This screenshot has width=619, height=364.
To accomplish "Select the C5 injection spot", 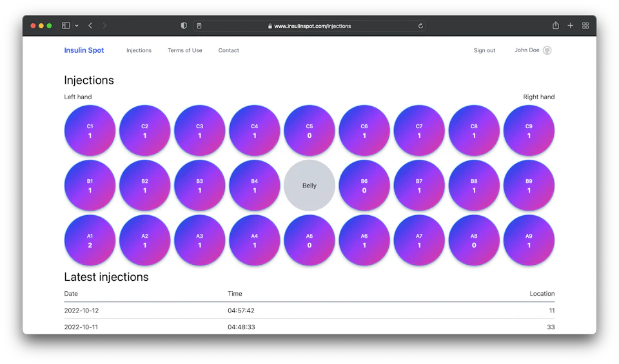I will point(309,131).
